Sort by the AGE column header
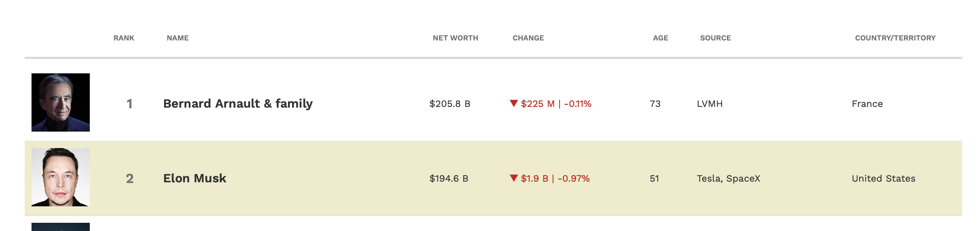Image resolution: width=980 pixels, height=231 pixels. [660, 38]
